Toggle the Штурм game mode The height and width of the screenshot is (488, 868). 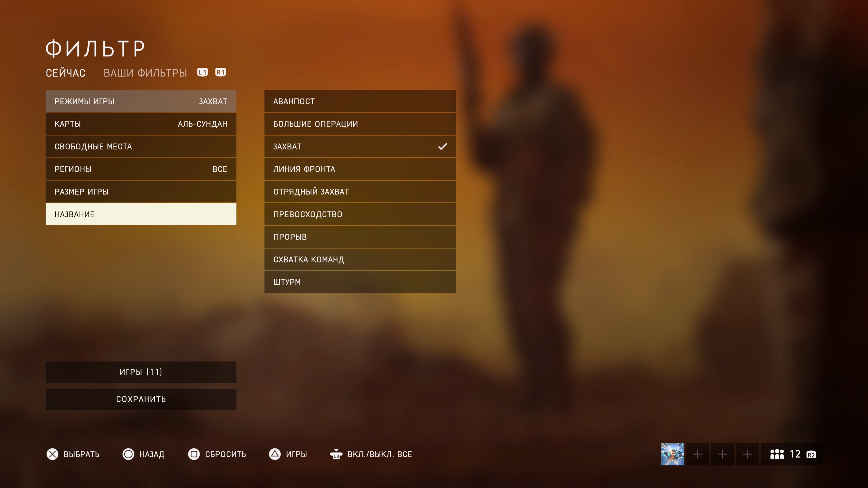pyautogui.click(x=360, y=282)
